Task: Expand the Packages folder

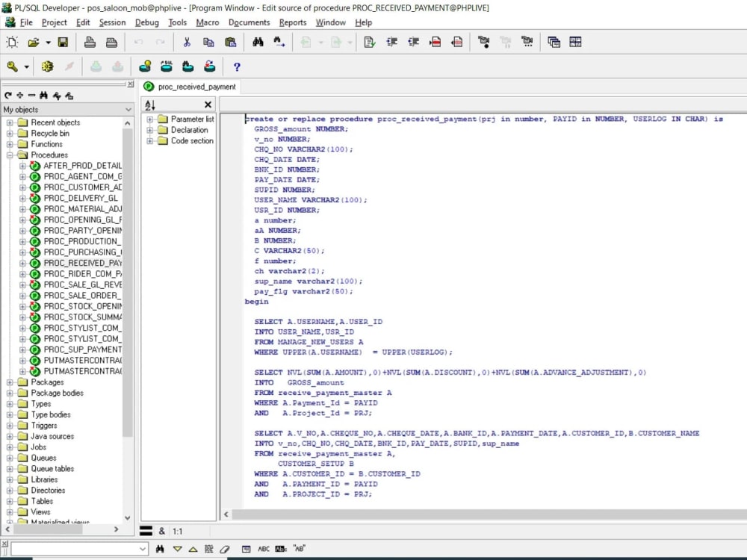Action: [x=10, y=382]
